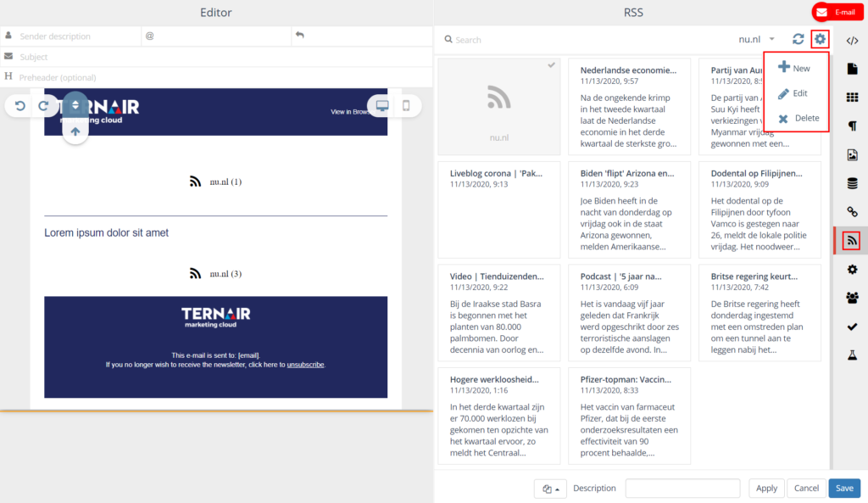Click the E-mail button at top right
Image resolution: width=868 pixels, height=503 pixels.
click(x=837, y=12)
